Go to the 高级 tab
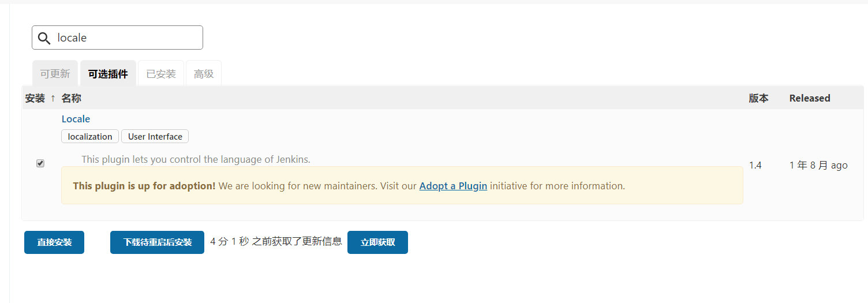The width and height of the screenshot is (868, 303). click(204, 74)
